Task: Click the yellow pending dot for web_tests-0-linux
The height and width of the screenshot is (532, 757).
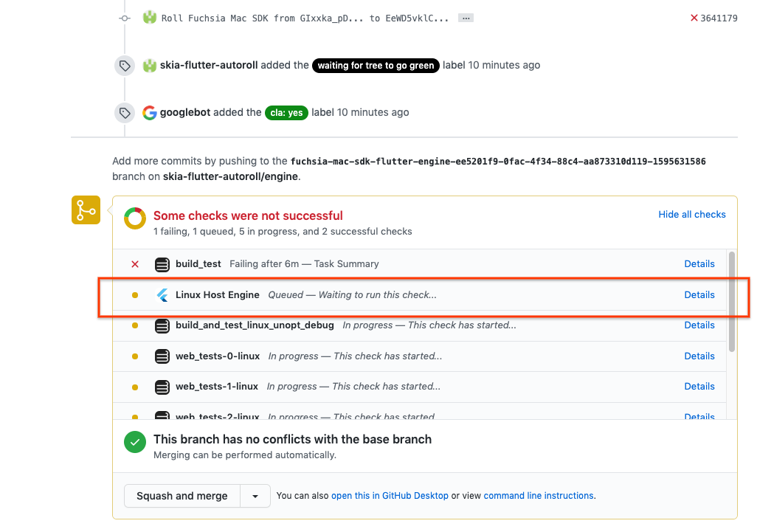Action: click(134, 356)
